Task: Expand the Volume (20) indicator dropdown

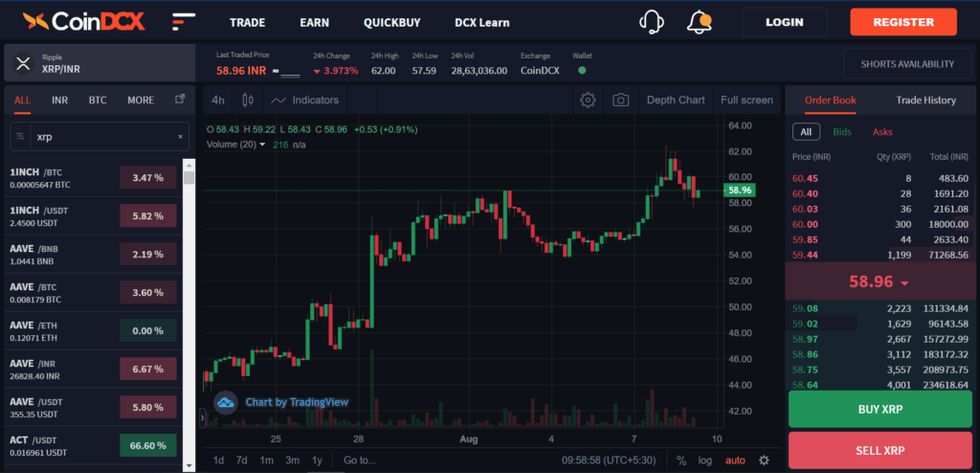Action: [x=262, y=145]
